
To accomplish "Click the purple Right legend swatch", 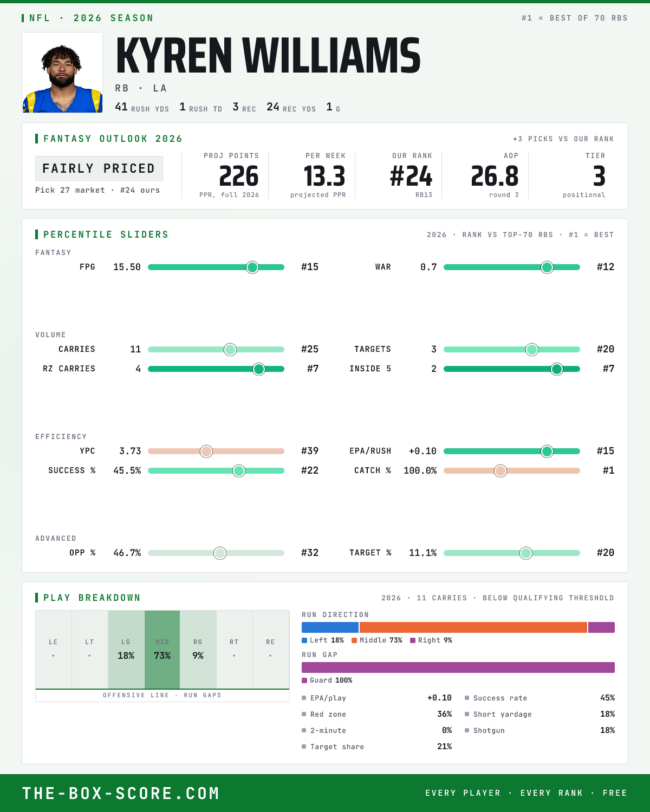I will click(x=413, y=640).
